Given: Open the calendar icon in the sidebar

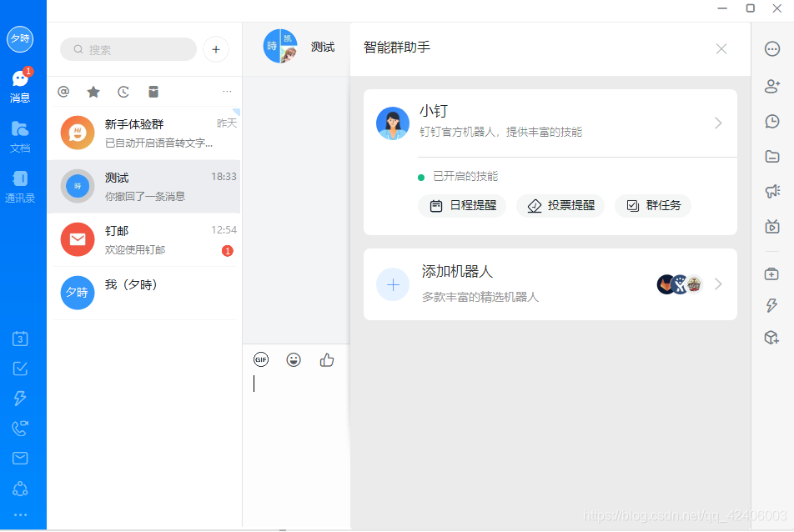Looking at the screenshot, I should [x=20, y=339].
